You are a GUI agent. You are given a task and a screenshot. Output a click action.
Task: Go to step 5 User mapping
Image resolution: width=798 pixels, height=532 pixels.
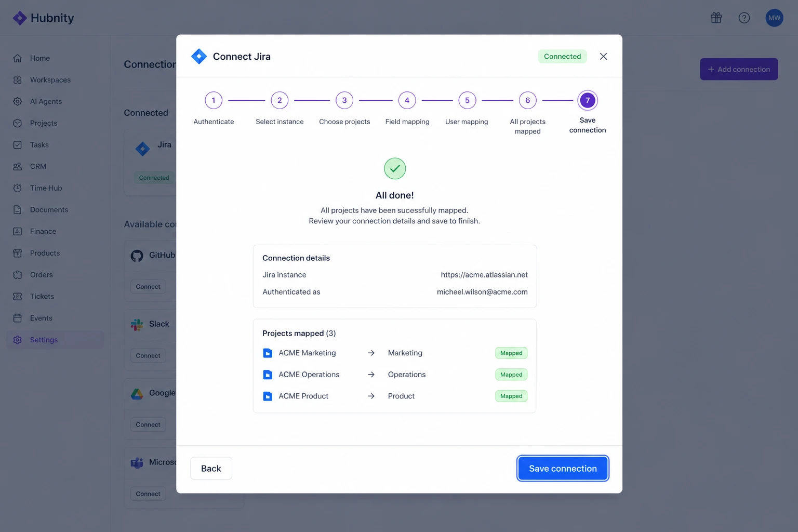467,100
